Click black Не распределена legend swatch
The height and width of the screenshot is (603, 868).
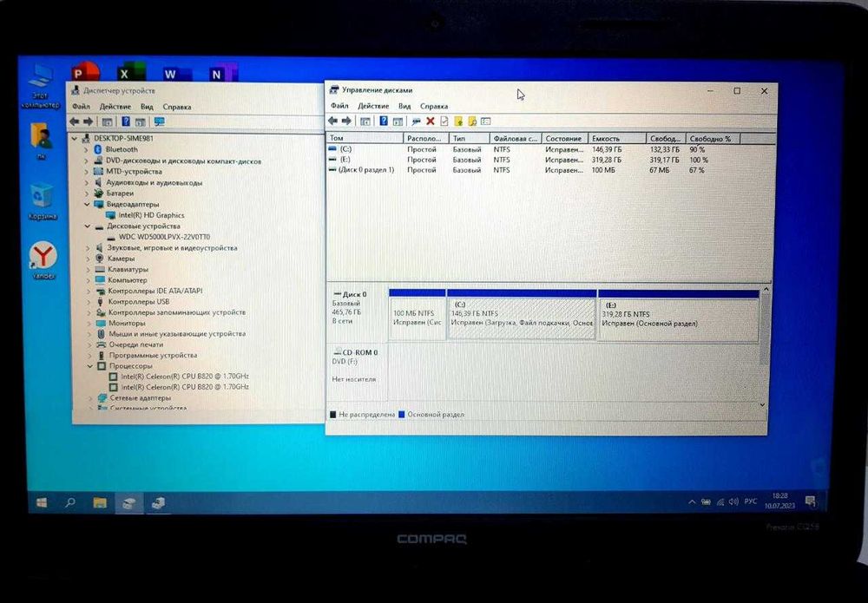pos(332,415)
